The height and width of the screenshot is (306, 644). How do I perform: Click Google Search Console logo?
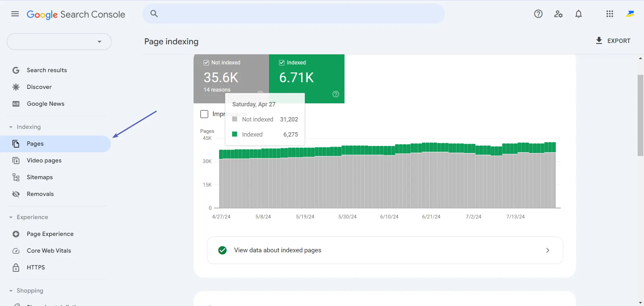pos(76,14)
